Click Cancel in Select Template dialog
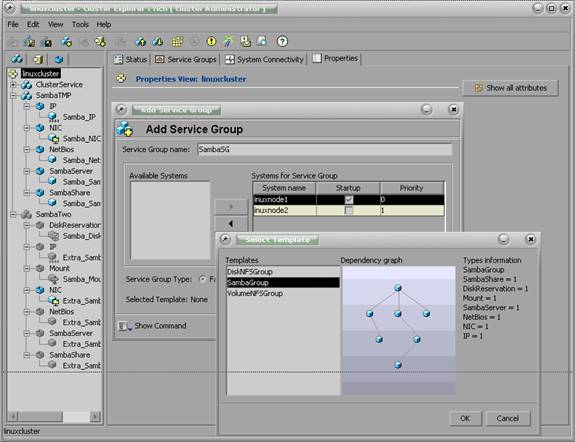The width and height of the screenshot is (575, 442). tap(508, 419)
